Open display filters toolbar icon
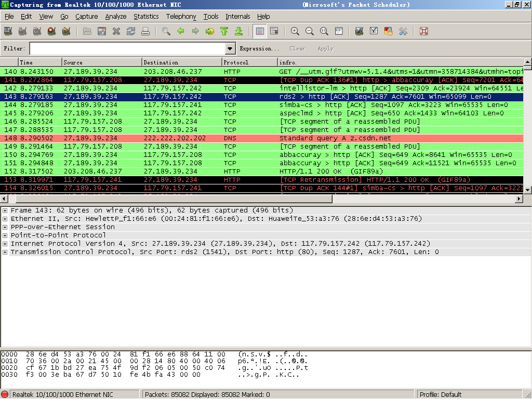The image size is (532, 399). 374,32
